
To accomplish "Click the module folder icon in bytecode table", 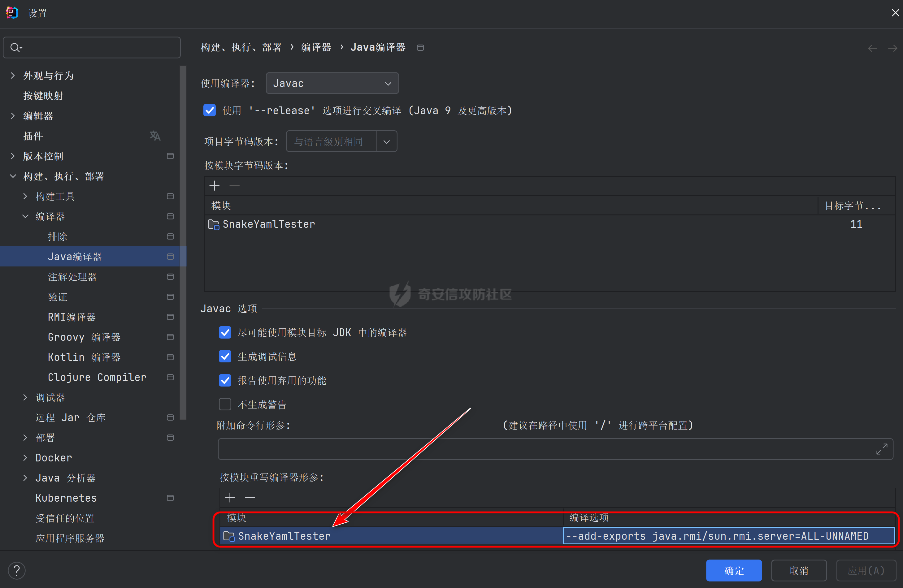I will [x=214, y=225].
